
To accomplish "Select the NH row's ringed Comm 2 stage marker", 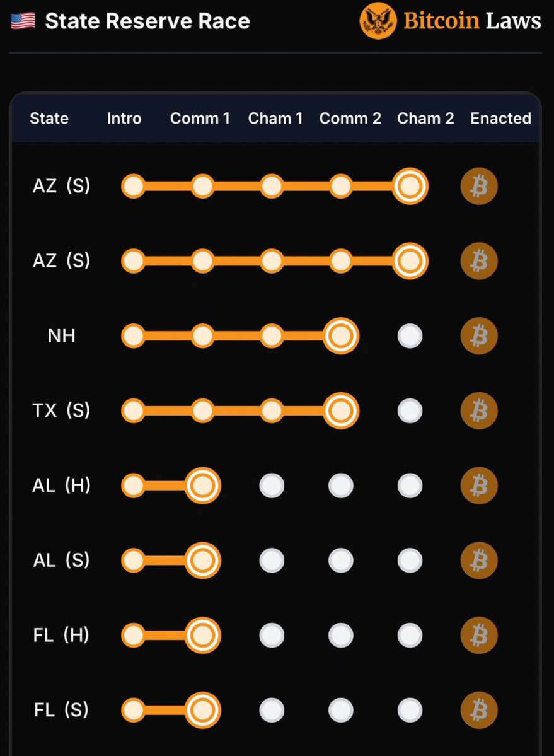I will [341, 335].
